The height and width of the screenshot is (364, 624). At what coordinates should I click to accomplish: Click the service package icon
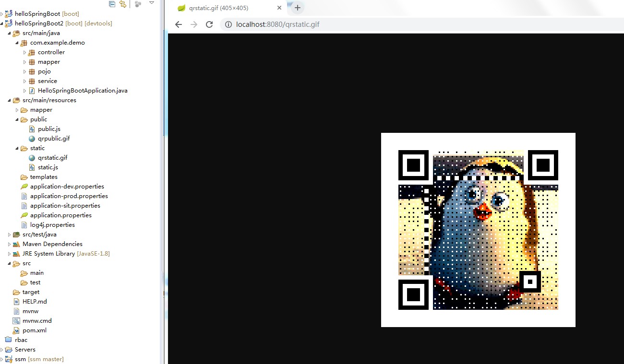(32, 81)
